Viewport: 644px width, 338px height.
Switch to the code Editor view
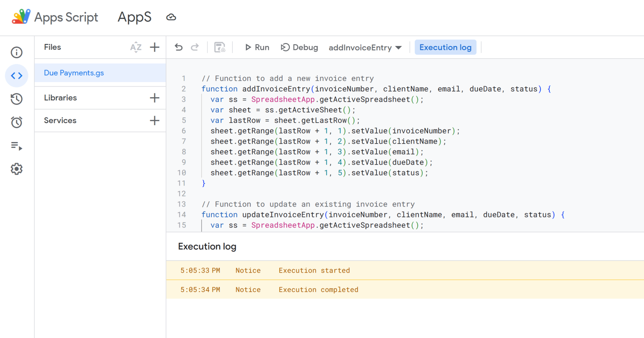[x=16, y=76]
